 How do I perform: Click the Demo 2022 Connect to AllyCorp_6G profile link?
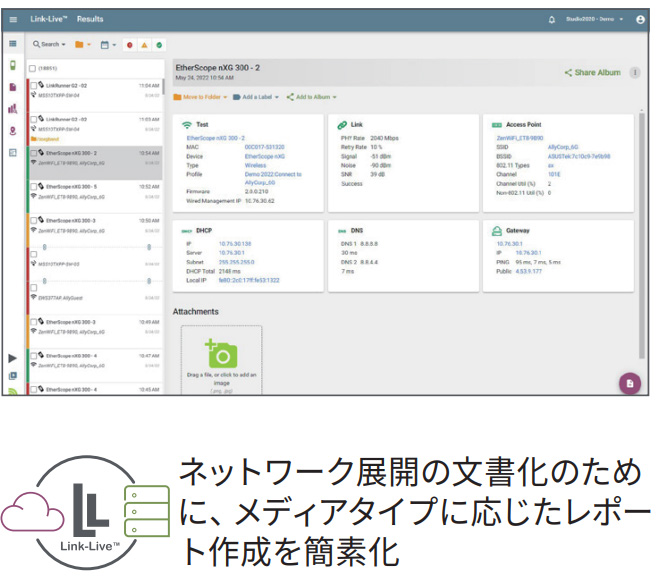click(x=273, y=178)
